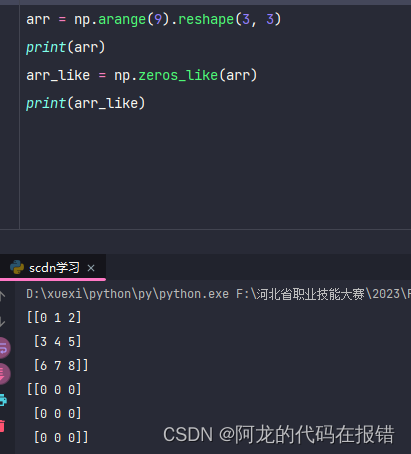Click the Python logo on run tab
Screen dimensions: 411x454
click(x=17, y=267)
